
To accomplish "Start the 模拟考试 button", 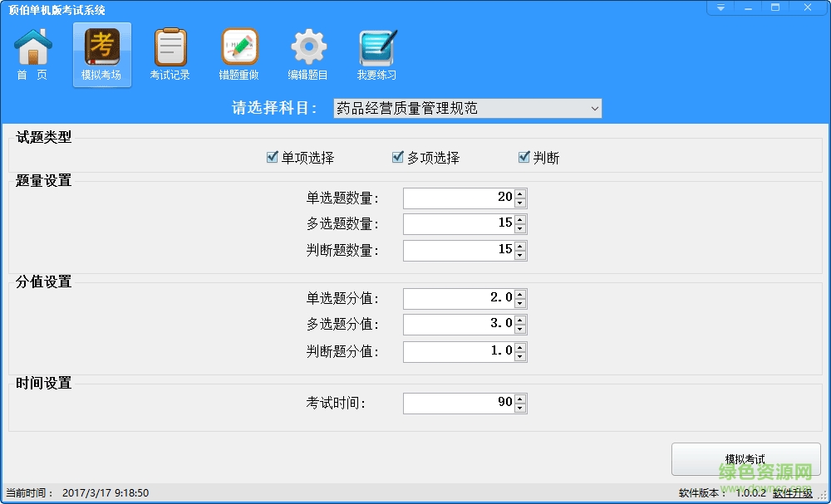I will 745,459.
